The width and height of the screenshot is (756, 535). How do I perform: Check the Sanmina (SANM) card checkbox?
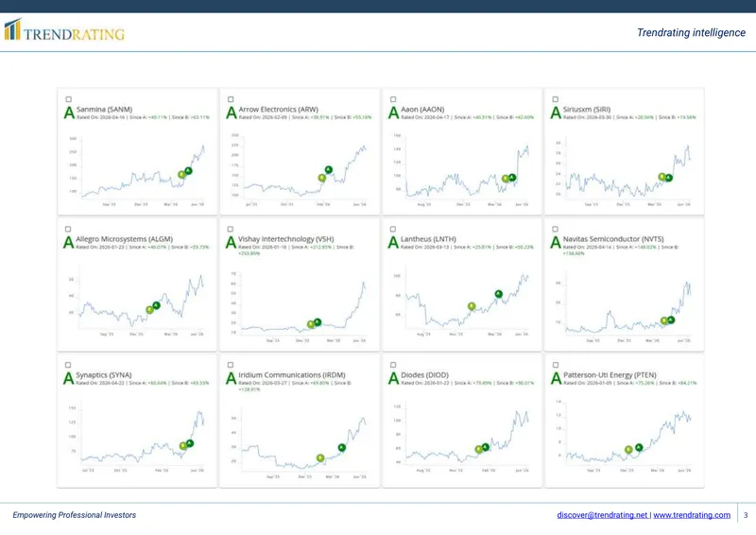tap(68, 99)
